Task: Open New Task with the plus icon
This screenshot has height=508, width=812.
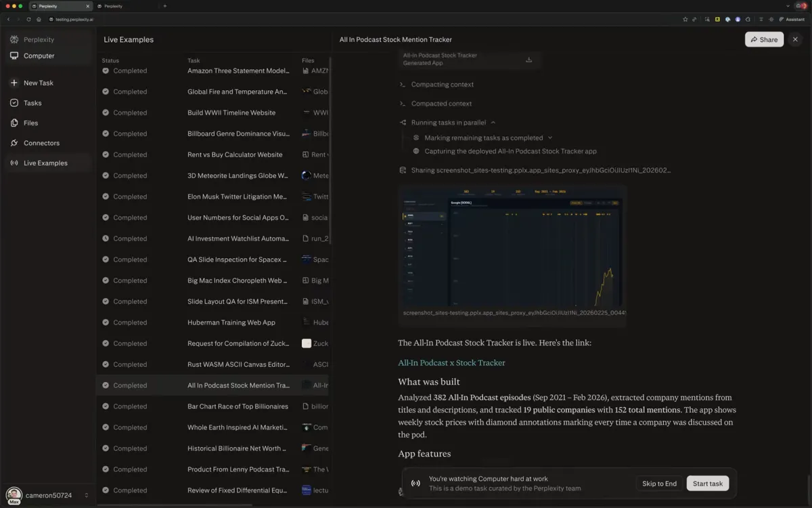Action: (14, 83)
